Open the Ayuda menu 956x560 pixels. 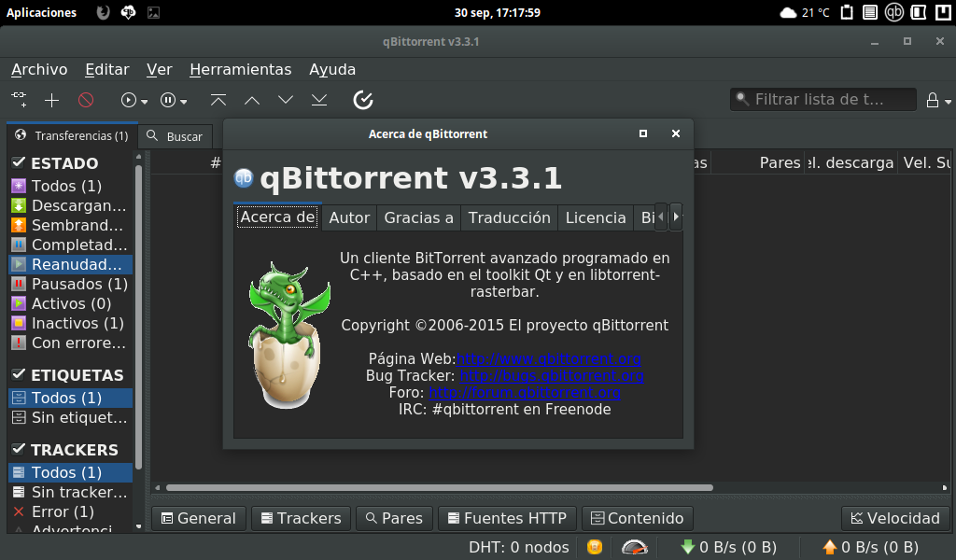tap(332, 69)
